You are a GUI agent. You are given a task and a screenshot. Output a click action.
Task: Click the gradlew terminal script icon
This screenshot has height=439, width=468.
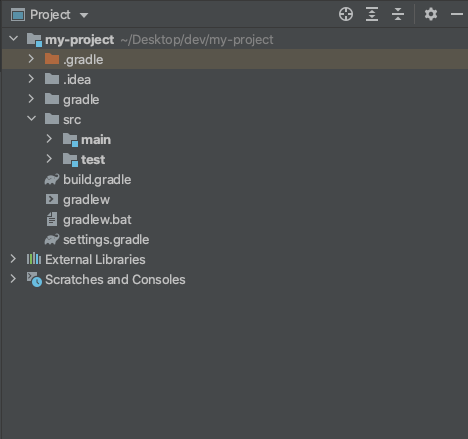tap(52, 199)
